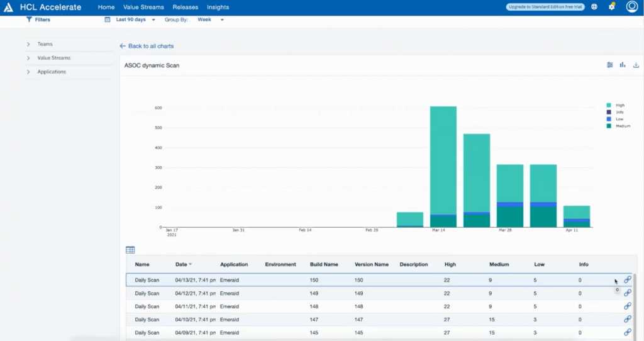Click the table view grid icon
This screenshot has width=644, height=341.
click(x=130, y=250)
